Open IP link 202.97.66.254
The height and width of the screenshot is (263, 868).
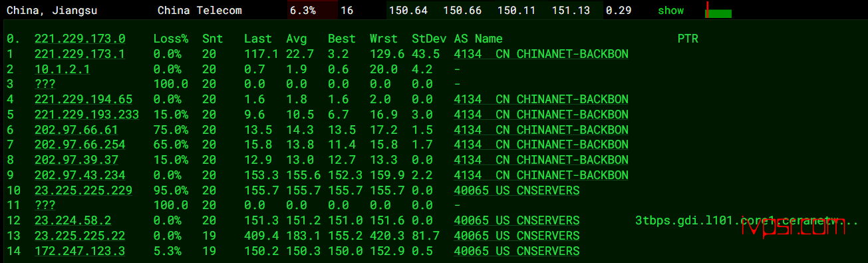point(80,144)
